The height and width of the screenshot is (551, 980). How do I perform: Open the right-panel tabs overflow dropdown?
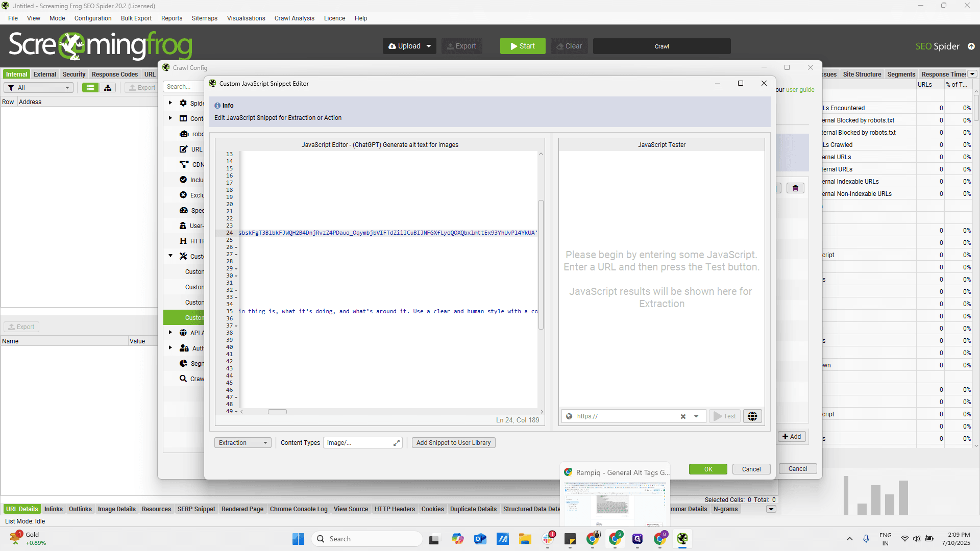pos(973,74)
